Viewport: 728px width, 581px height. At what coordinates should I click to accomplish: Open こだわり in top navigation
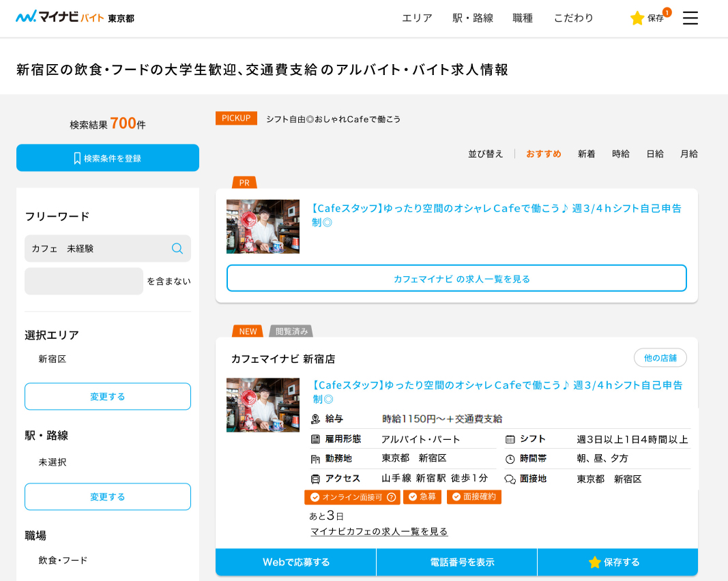[x=573, y=18]
